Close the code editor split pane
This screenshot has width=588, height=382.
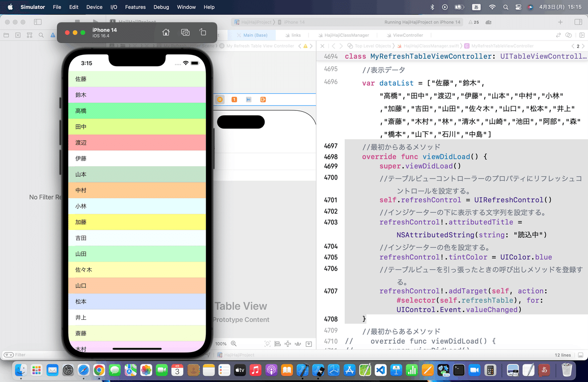(x=322, y=46)
